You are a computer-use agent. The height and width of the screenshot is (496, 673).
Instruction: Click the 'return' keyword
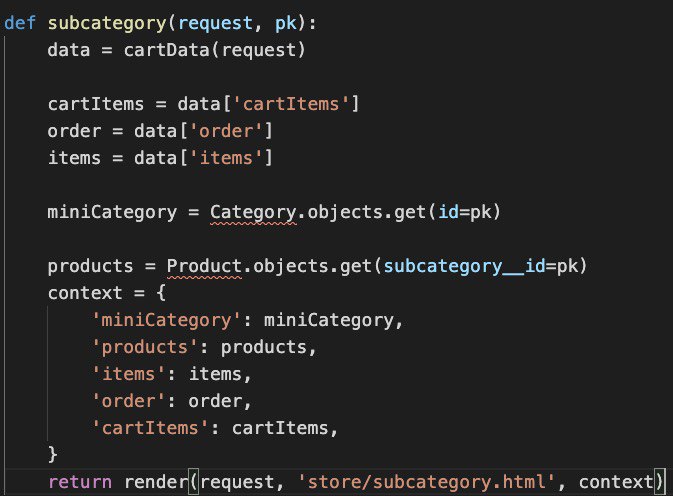(x=80, y=482)
